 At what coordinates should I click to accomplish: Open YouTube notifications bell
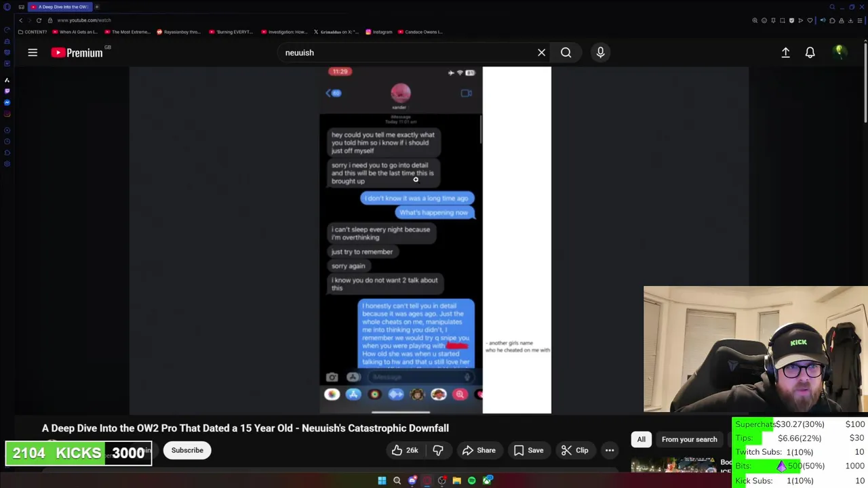pos(810,52)
